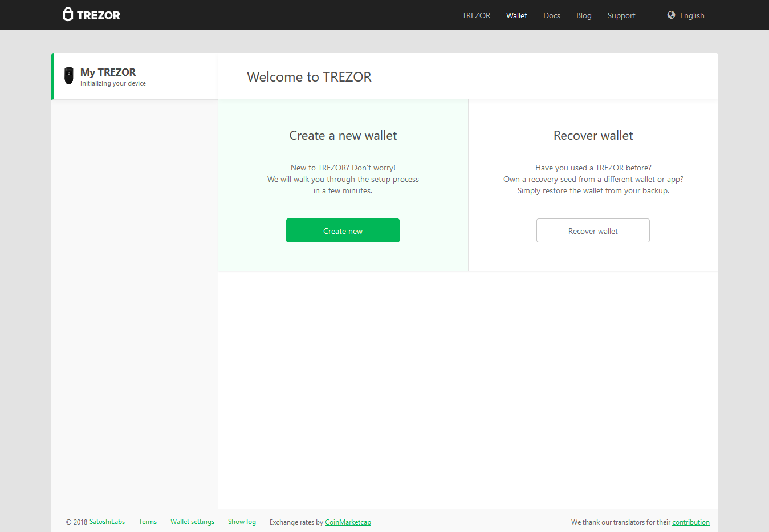
Task: Click the Welcome to TREZOR title
Action: [309, 77]
